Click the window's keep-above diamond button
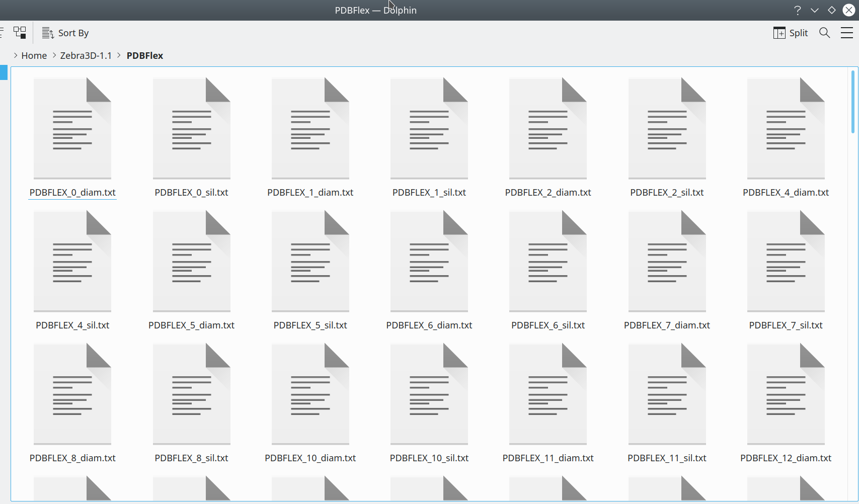 point(832,10)
